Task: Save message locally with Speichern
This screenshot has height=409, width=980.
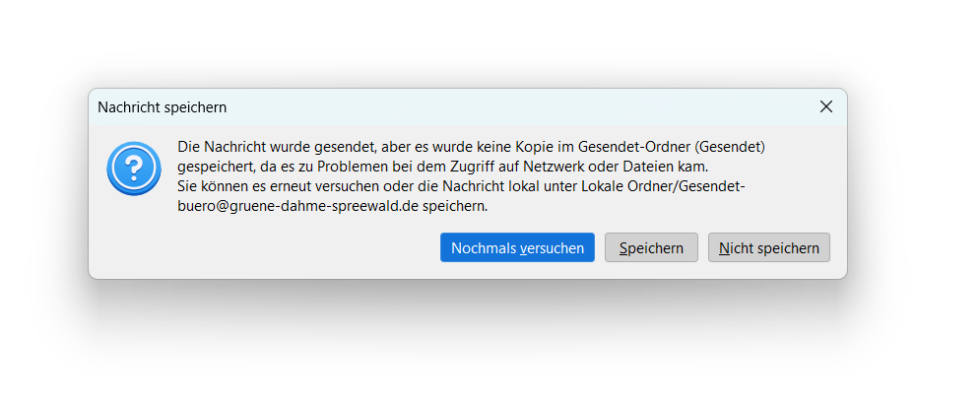Action: click(x=651, y=247)
